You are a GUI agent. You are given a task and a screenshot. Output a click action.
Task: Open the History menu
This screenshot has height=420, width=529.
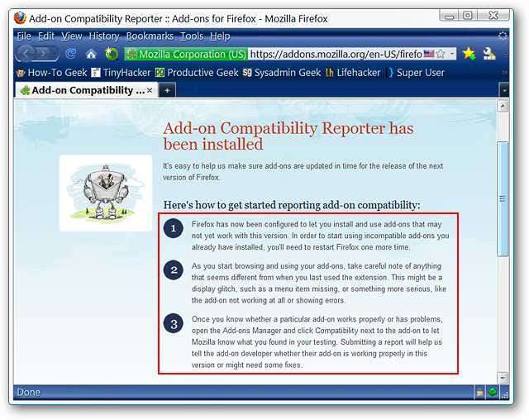pos(104,36)
